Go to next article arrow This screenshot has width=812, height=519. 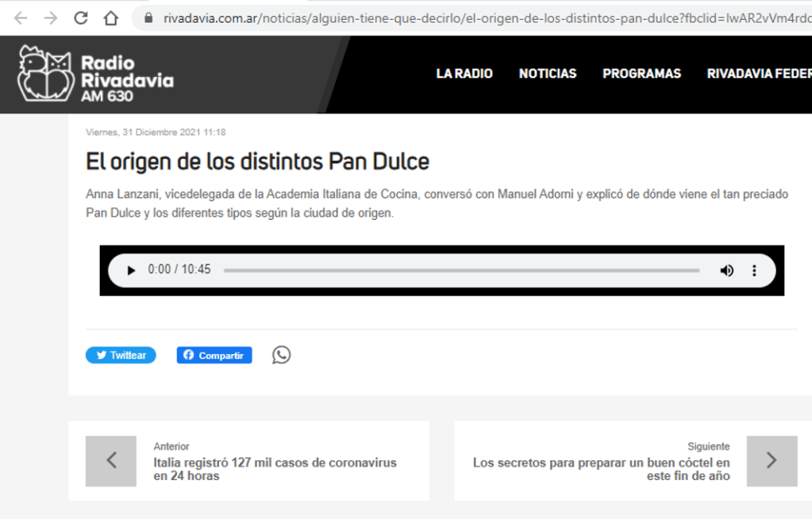pyautogui.click(x=772, y=460)
